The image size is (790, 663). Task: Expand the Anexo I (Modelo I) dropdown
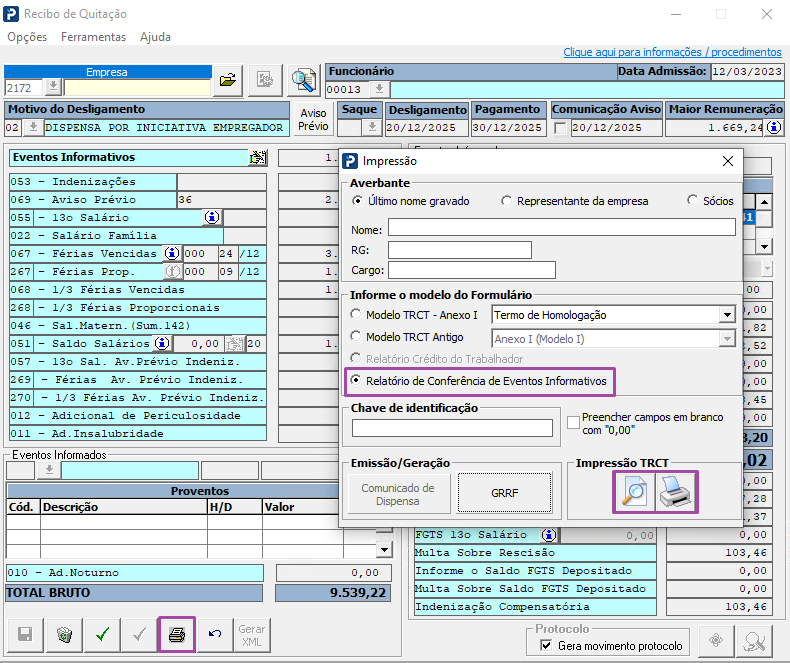(x=727, y=339)
